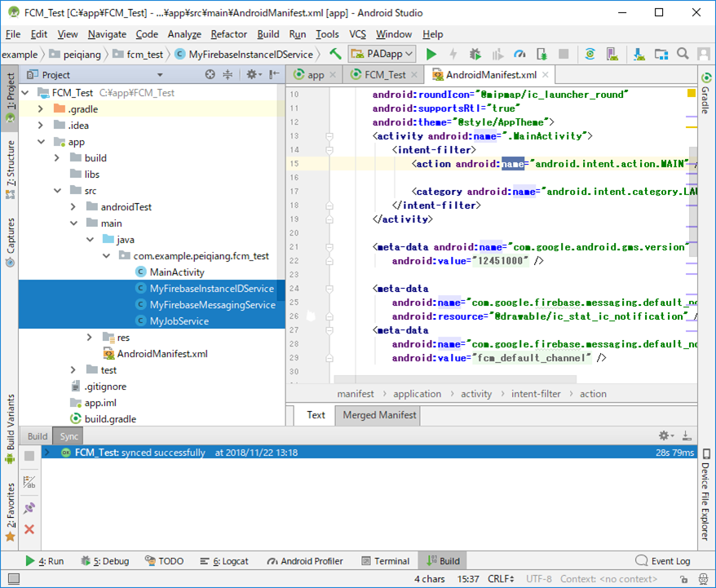Image resolution: width=716 pixels, height=588 pixels.
Task: Click the editor horizontal scrollbar
Action: [455, 379]
